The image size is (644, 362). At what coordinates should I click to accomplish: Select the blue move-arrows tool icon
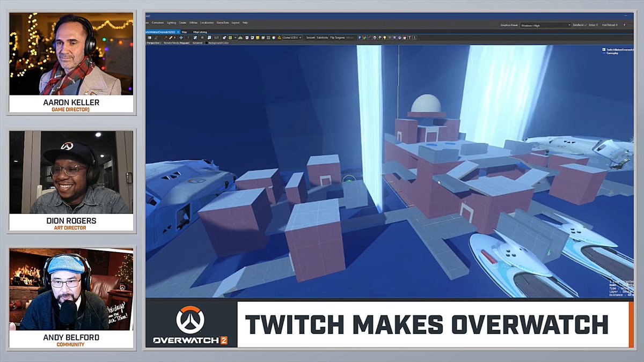coord(181,38)
